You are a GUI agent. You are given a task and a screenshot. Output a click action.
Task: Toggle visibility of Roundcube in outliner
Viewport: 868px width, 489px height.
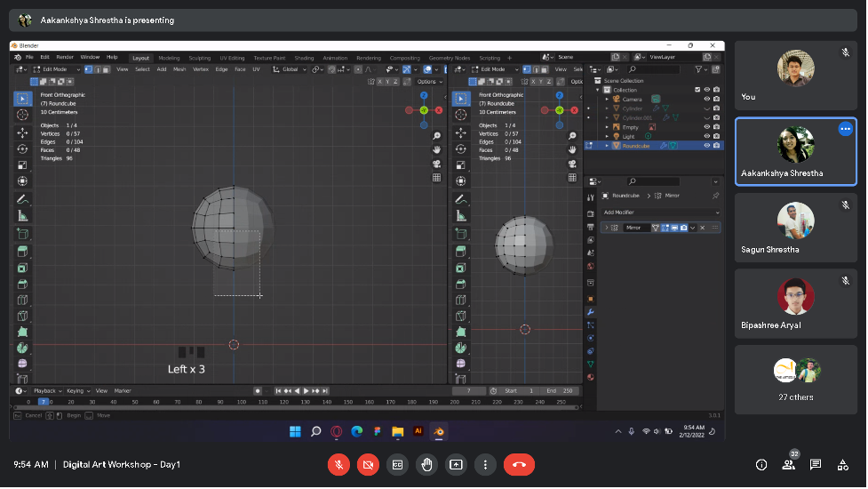pos(707,145)
